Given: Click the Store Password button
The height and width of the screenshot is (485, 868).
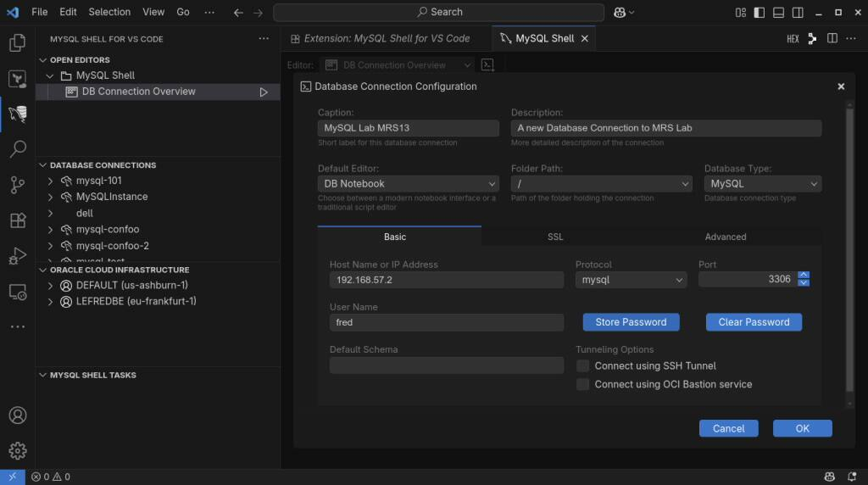Looking at the screenshot, I should 631,322.
